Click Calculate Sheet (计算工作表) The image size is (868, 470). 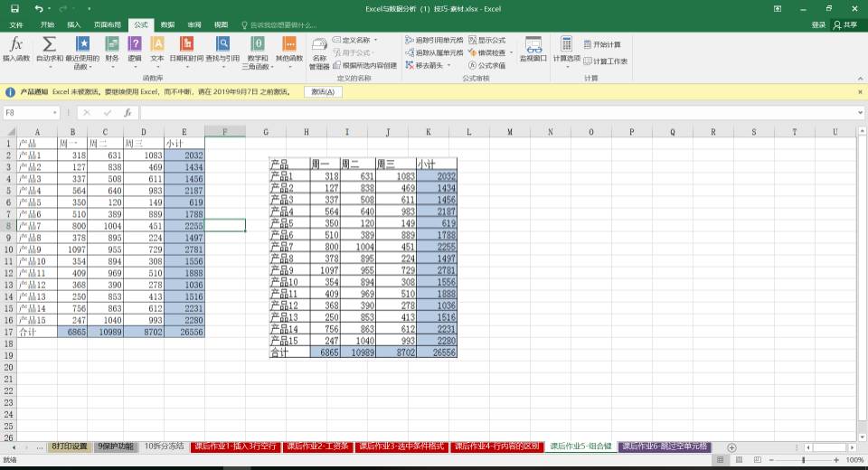tap(606, 61)
